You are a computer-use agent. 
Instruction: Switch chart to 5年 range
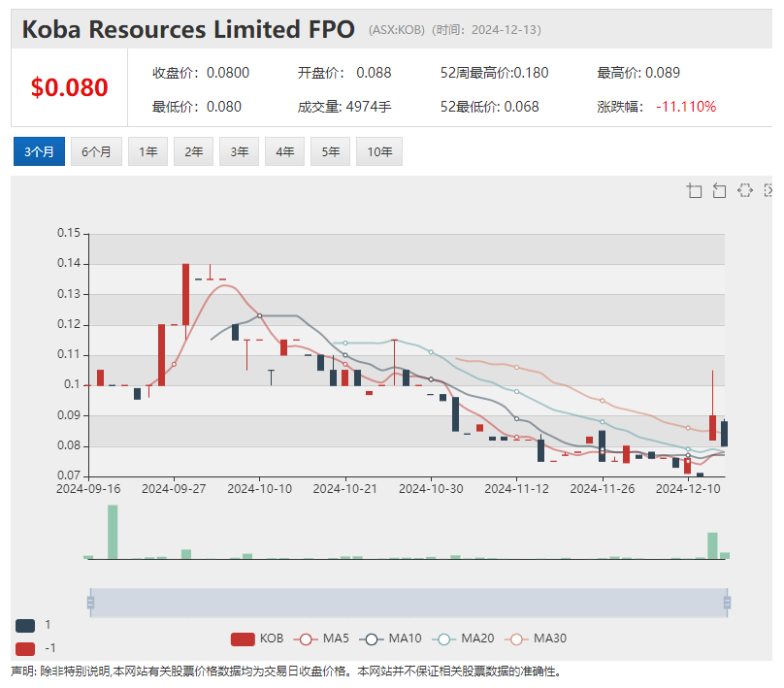click(x=330, y=151)
